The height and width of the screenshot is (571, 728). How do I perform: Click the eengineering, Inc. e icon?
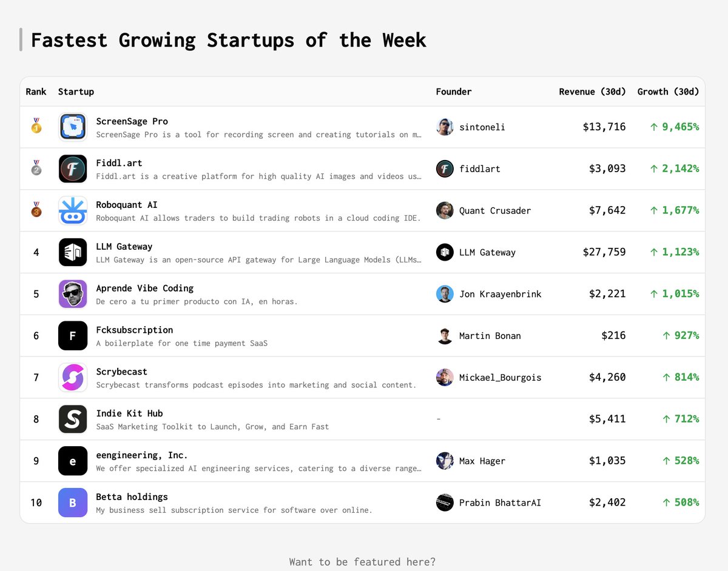pos(73,461)
